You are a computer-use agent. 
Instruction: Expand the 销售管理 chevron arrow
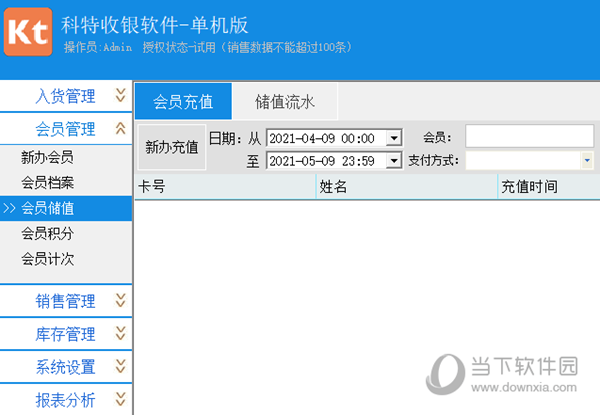pyautogui.click(x=121, y=301)
